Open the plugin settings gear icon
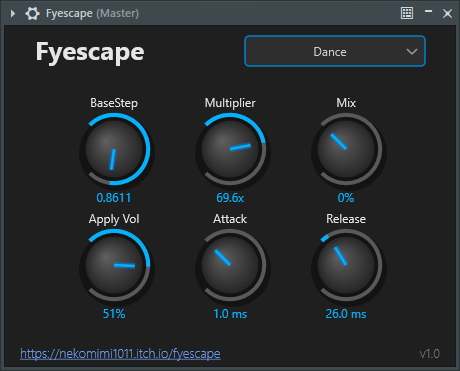The image size is (460, 371). pos(32,14)
